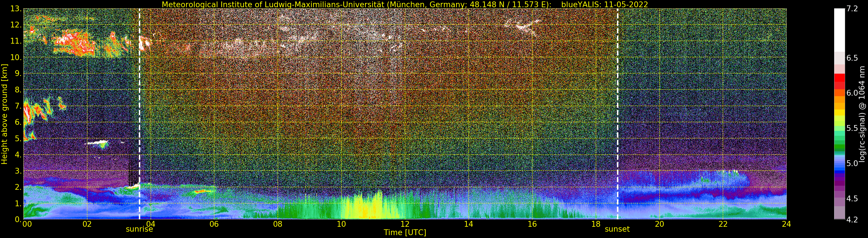The width and height of the screenshot is (868, 238).
Task: Click the height axis tick label '3.'
Action: (18, 171)
